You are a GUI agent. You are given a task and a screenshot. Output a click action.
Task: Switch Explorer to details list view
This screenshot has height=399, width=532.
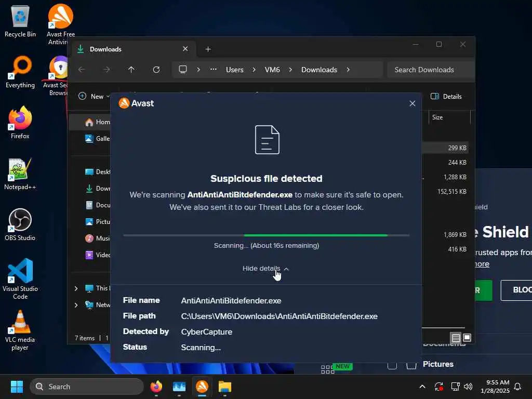coord(456,338)
